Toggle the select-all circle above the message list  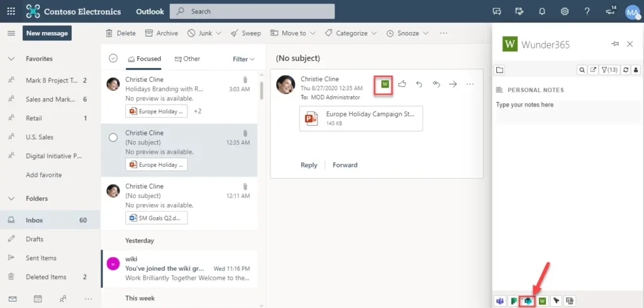click(113, 59)
